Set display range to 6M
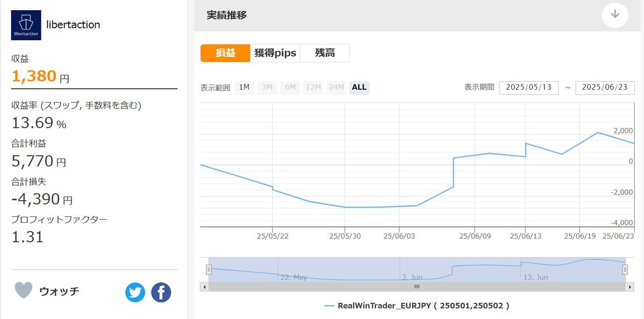The width and height of the screenshot is (644, 319). [x=290, y=88]
